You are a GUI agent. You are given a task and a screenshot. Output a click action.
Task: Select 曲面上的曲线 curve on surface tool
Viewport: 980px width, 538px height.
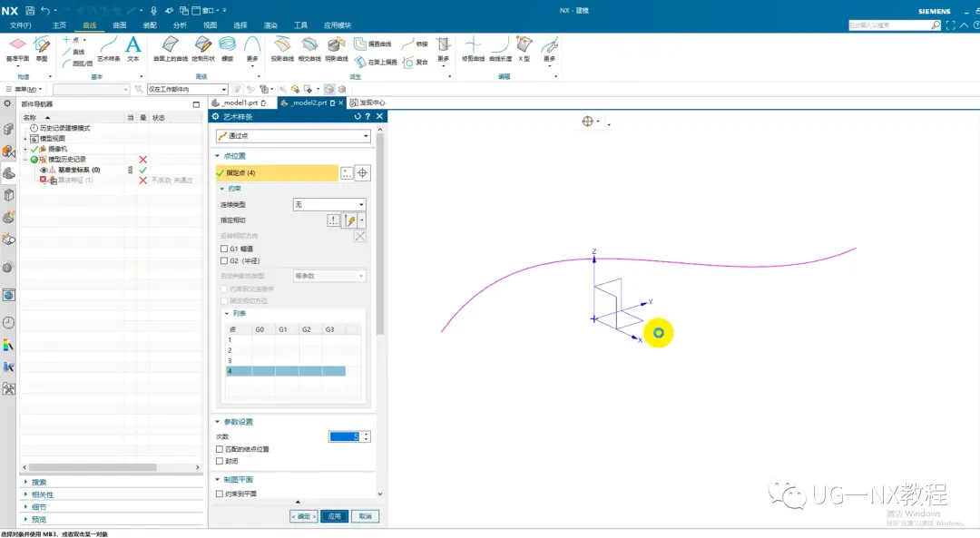pos(171,49)
